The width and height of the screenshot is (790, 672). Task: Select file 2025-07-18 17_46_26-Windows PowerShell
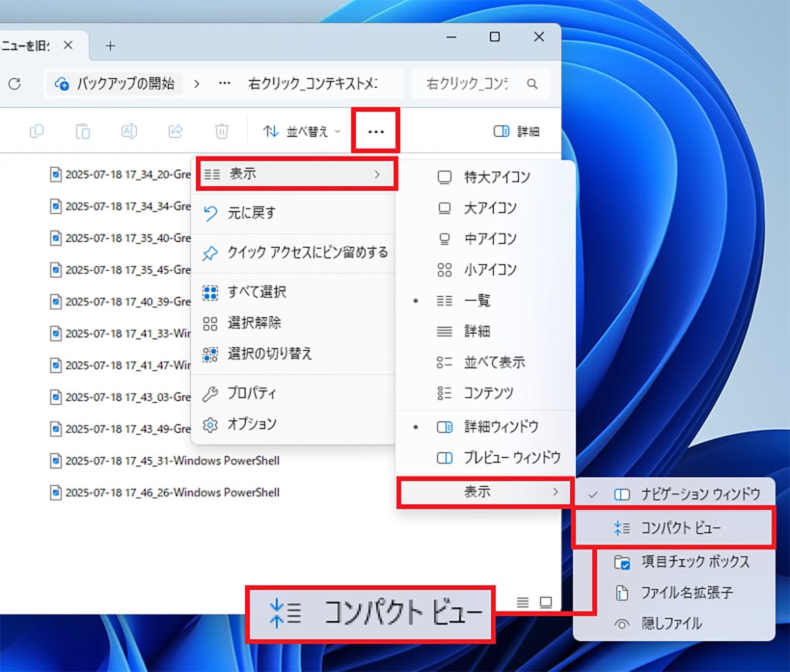[165, 492]
